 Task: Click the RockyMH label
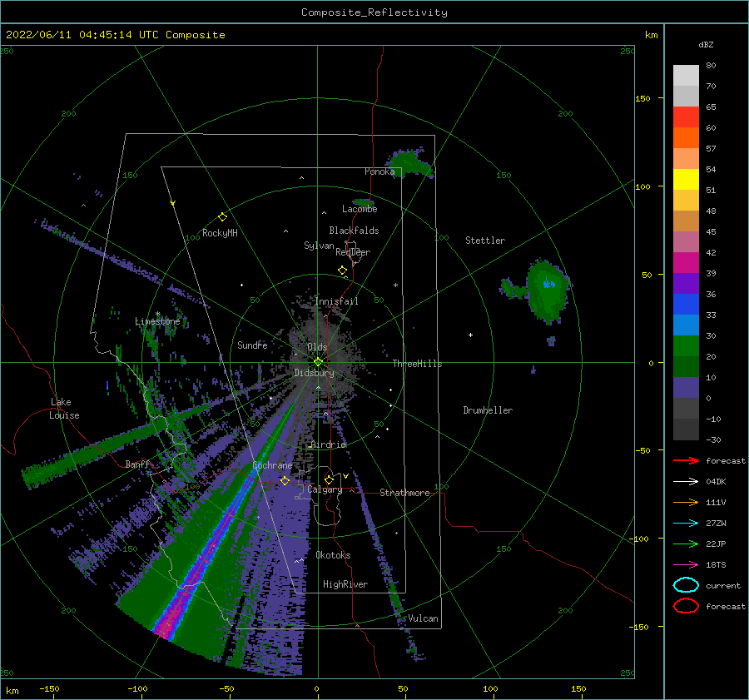tap(220, 233)
